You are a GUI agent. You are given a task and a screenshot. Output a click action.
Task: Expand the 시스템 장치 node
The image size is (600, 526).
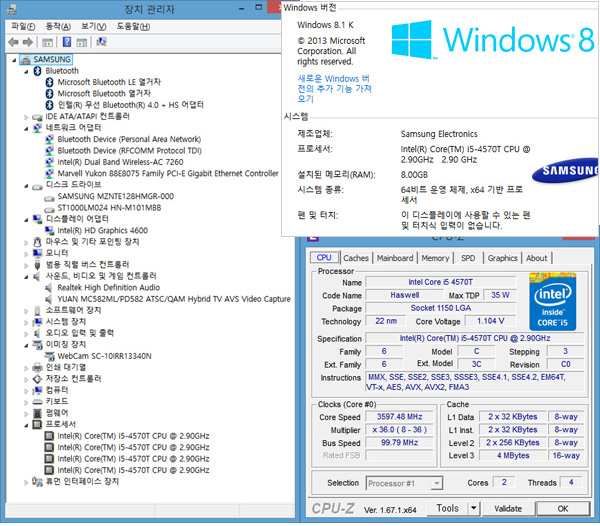[x=26, y=322]
